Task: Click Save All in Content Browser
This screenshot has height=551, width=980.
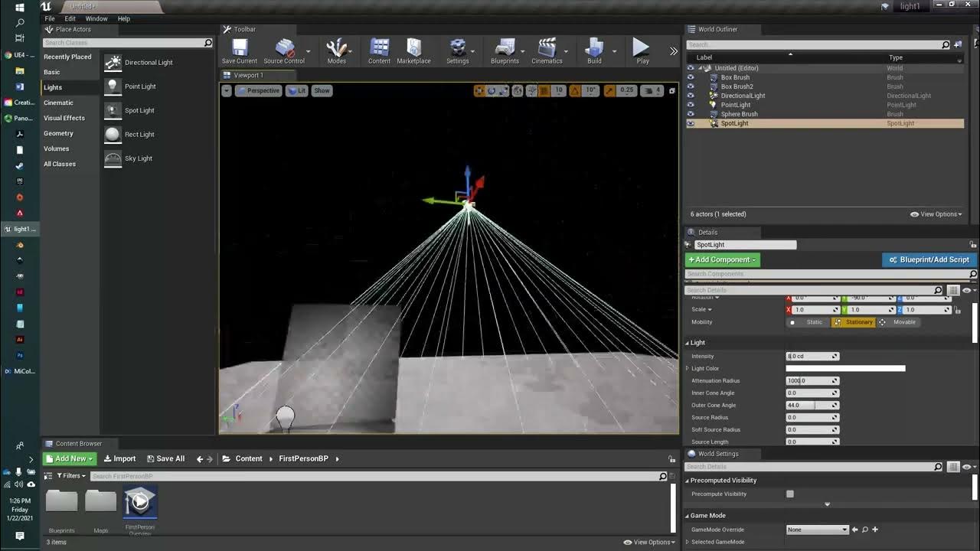Action: (x=166, y=458)
